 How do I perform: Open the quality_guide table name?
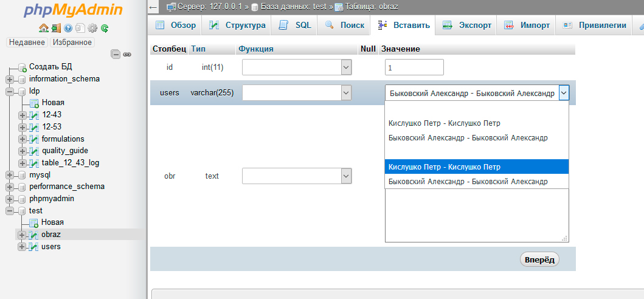click(x=65, y=151)
